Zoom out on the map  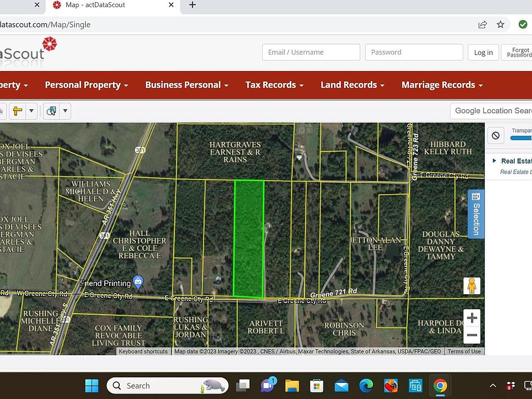point(472,335)
